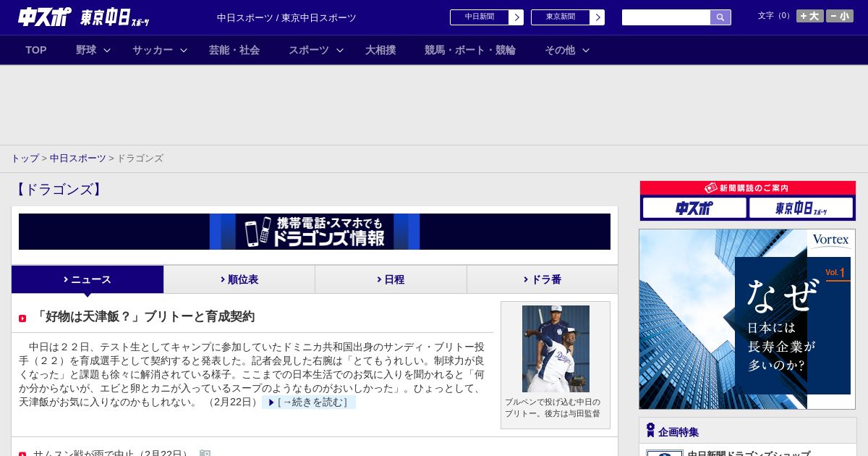This screenshot has height=456, width=868.
Task: Open the Vortex なぜ日本には長寿企業 advertisement
Action: point(747,319)
